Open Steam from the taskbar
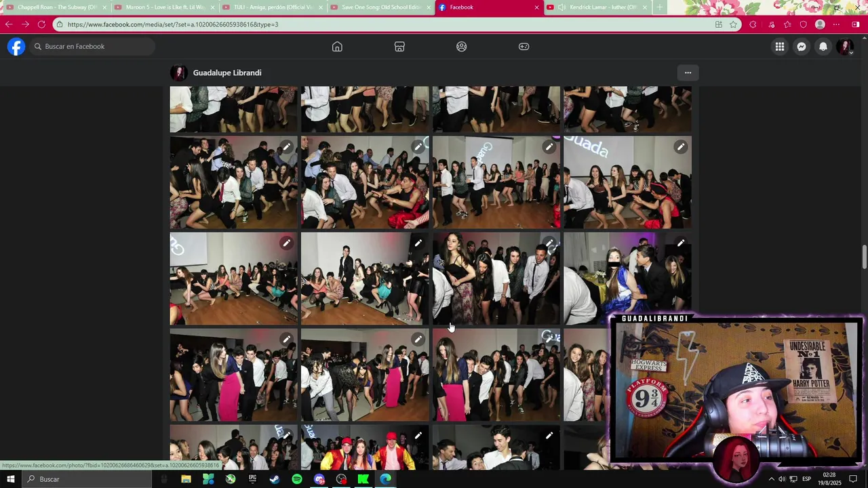Viewport: 868px width, 488px height. (275, 479)
